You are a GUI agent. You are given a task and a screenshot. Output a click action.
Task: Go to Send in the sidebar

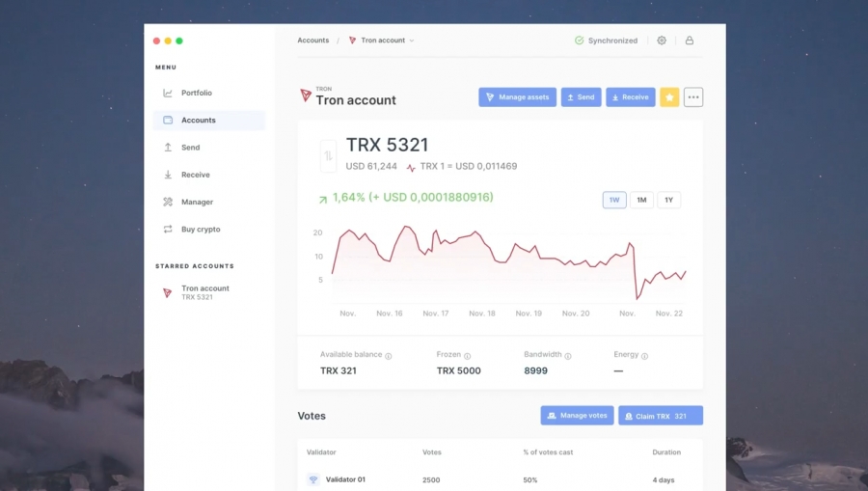[x=208, y=148]
